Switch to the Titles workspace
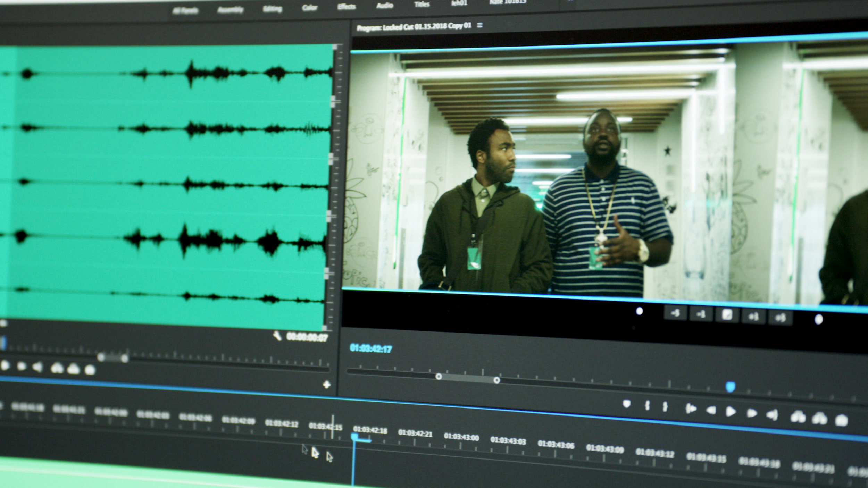Screen dimensions: 868x488 [422, 4]
